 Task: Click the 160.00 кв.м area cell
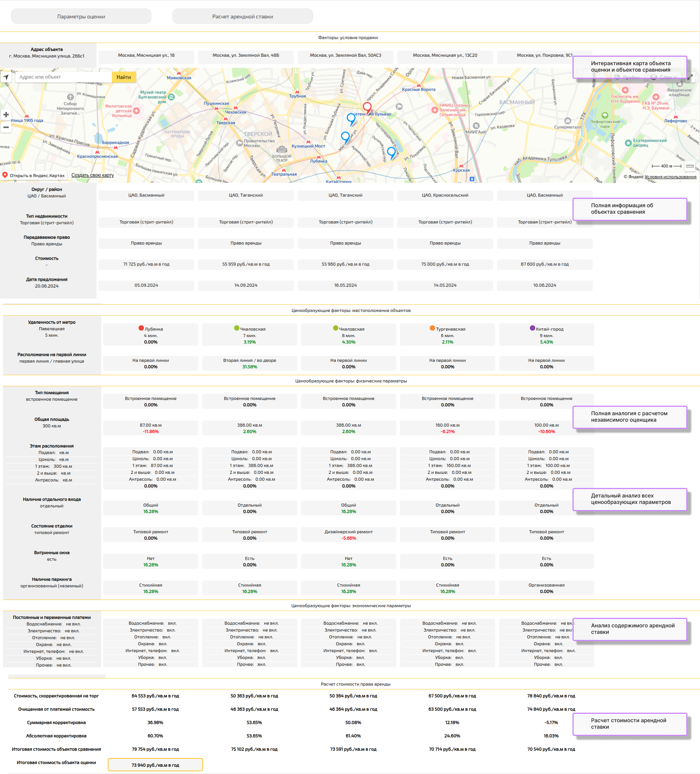click(x=448, y=428)
